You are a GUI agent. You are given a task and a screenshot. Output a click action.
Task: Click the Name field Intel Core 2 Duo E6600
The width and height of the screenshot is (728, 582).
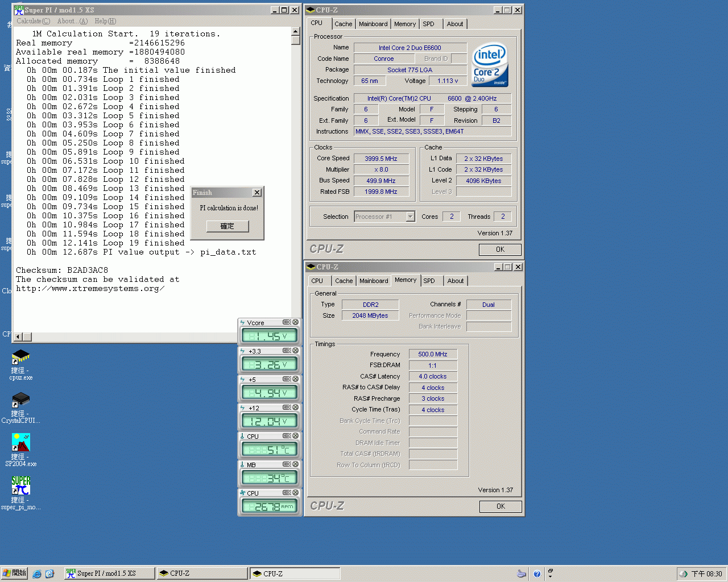pyautogui.click(x=410, y=48)
